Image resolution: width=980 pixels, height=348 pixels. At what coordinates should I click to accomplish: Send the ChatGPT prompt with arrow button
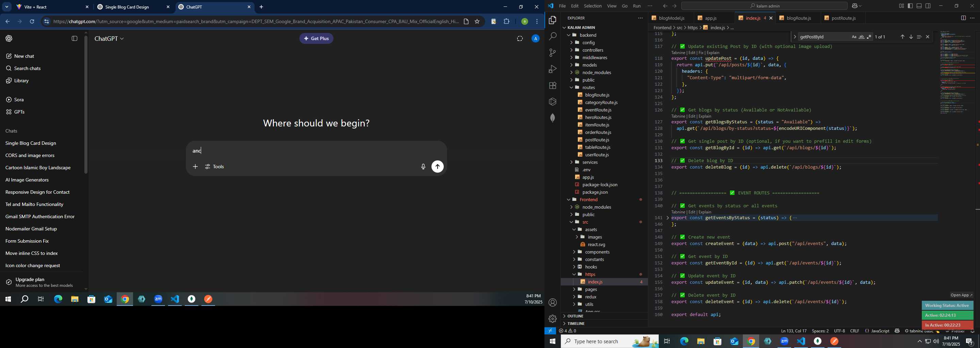(x=438, y=167)
